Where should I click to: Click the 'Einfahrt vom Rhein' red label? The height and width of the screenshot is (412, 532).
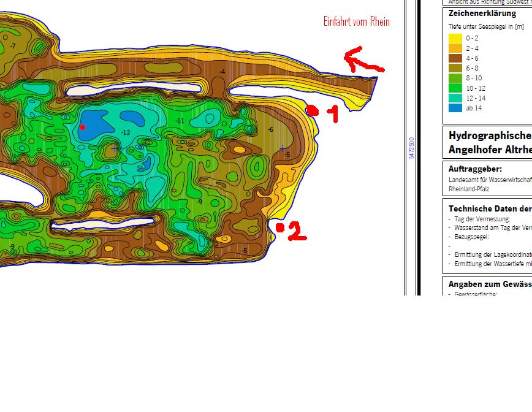356,21
